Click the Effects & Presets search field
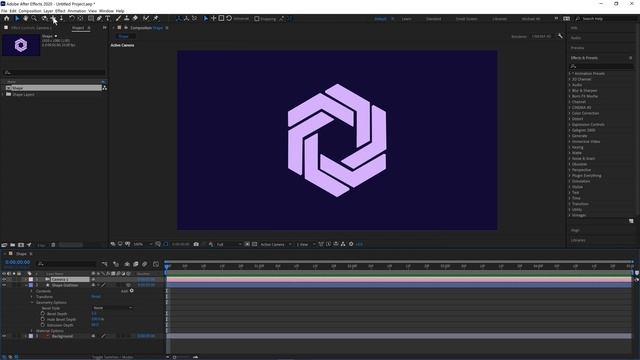Image resolution: width=640 pixels, height=360 pixels. point(601,66)
